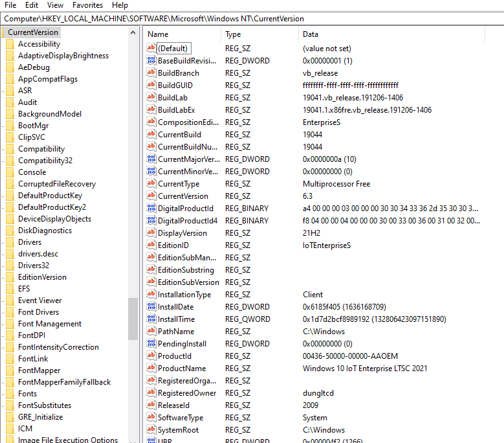Click the DWORD icon next to CurrentMajorVersion
This screenshot has width=504, height=443.
coord(151,159)
